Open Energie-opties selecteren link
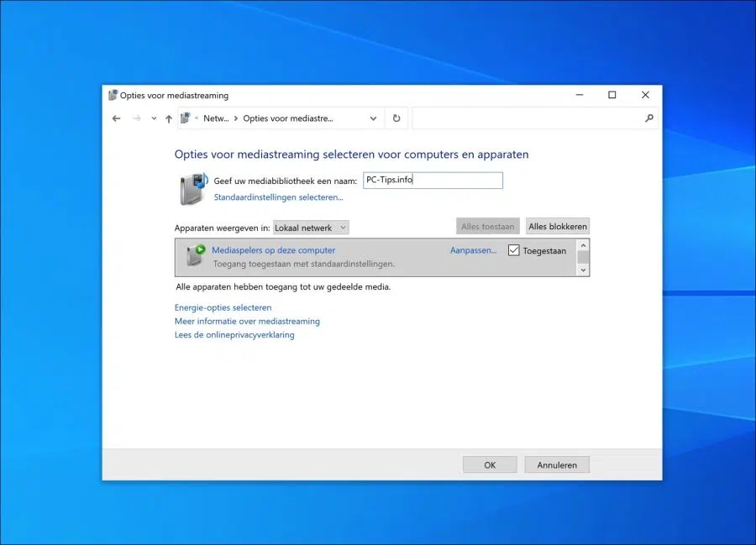Screen dimensions: 756x545 223,307
